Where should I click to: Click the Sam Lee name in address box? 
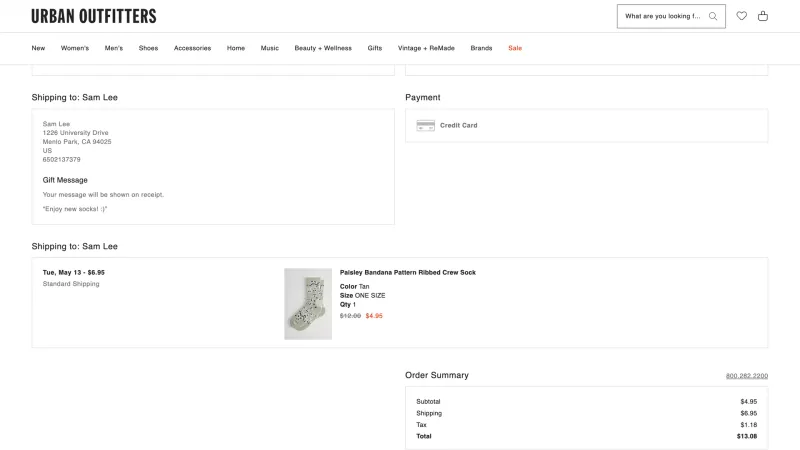tap(56, 124)
